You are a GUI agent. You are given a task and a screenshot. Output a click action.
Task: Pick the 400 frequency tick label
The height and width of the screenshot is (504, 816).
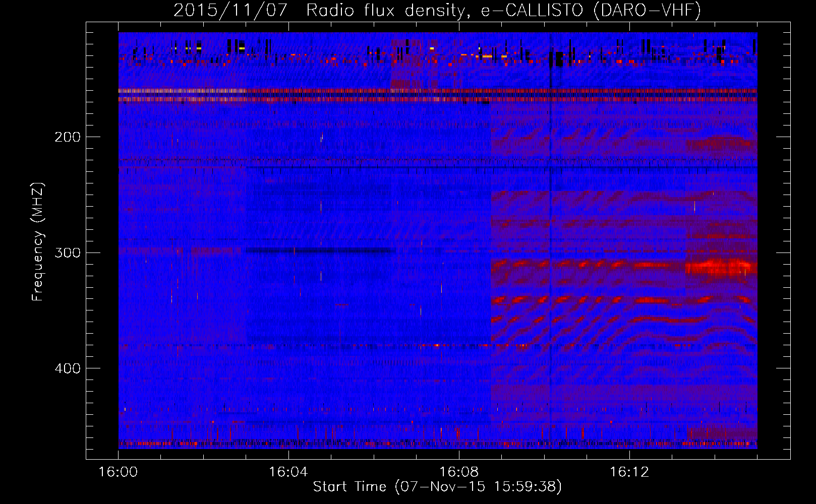(68, 368)
